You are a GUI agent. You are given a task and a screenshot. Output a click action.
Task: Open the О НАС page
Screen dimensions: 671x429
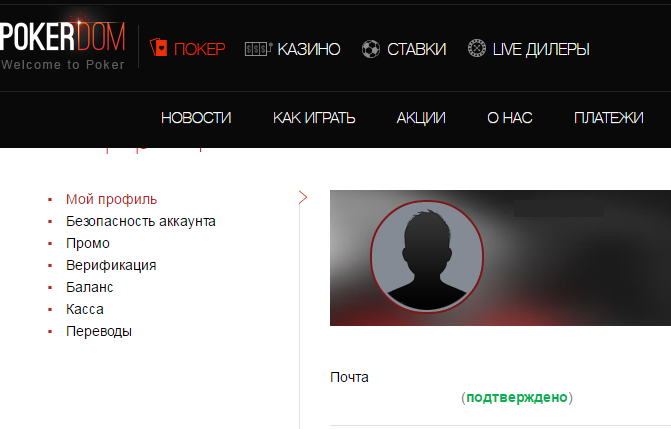point(510,118)
